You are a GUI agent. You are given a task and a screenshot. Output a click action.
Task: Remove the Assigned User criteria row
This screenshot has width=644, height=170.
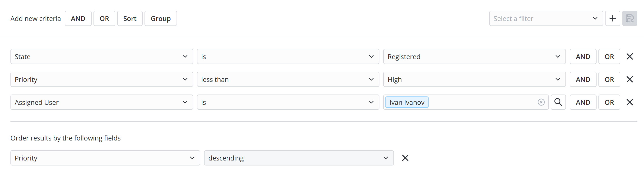coord(629,102)
